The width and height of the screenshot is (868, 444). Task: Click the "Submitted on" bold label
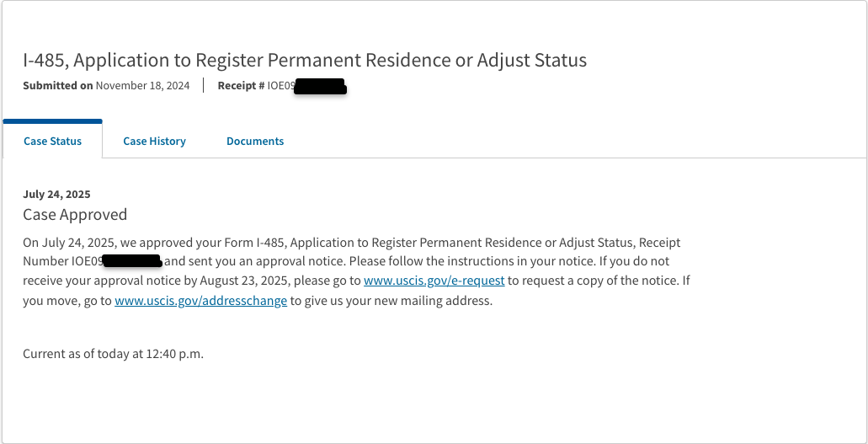pos(58,85)
